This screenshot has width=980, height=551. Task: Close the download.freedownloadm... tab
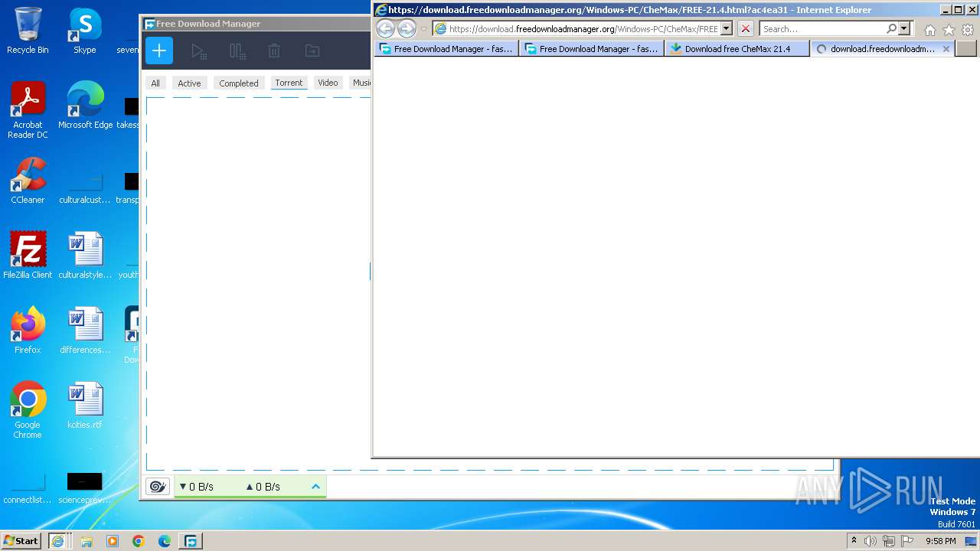click(x=946, y=49)
